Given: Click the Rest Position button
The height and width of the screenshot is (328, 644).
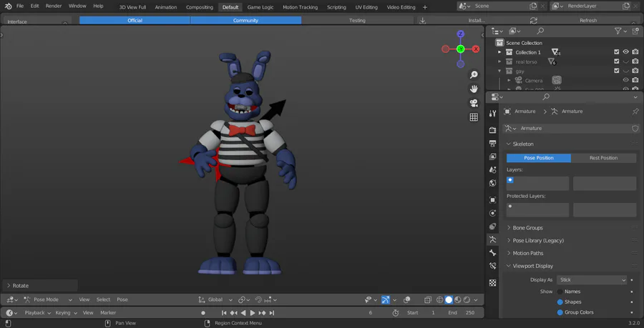Looking at the screenshot, I should coord(603,158).
